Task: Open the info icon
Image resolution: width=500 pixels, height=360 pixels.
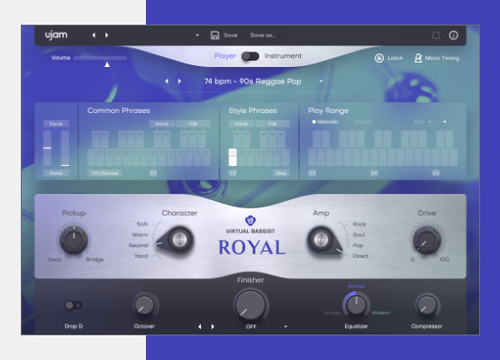Action: click(453, 35)
